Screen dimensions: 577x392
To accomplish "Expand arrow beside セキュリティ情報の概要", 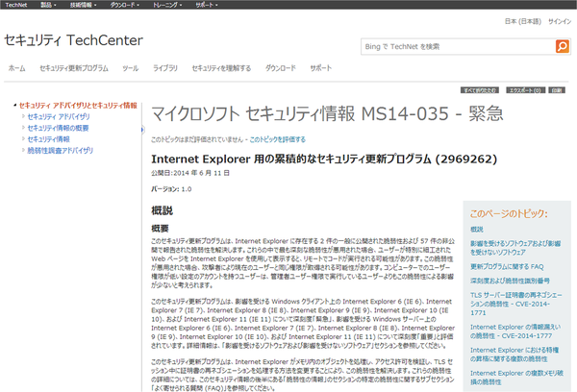I will (23, 128).
